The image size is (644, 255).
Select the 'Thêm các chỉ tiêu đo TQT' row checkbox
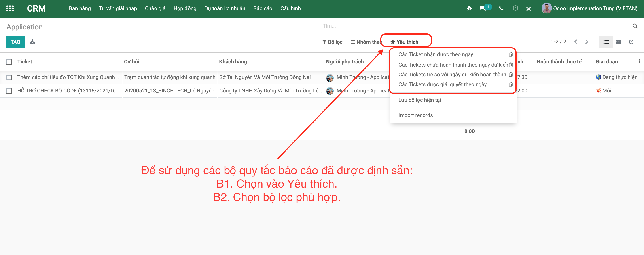coord(9,77)
